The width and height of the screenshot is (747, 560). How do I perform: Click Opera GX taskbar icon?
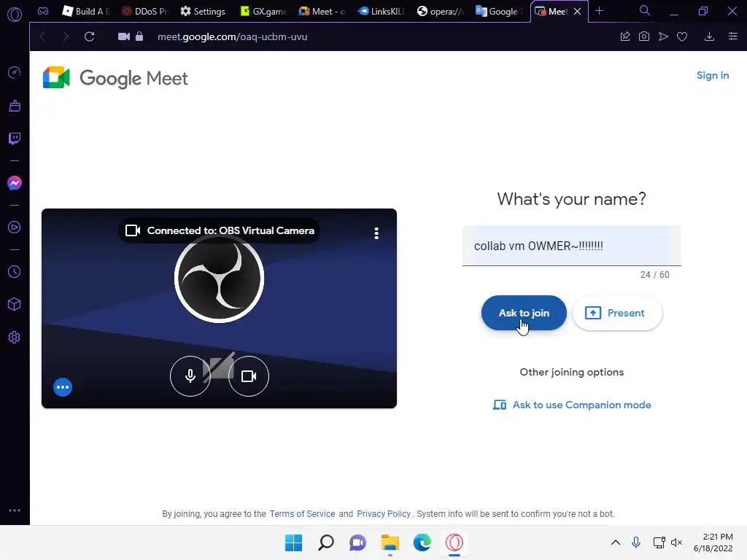[454, 542]
